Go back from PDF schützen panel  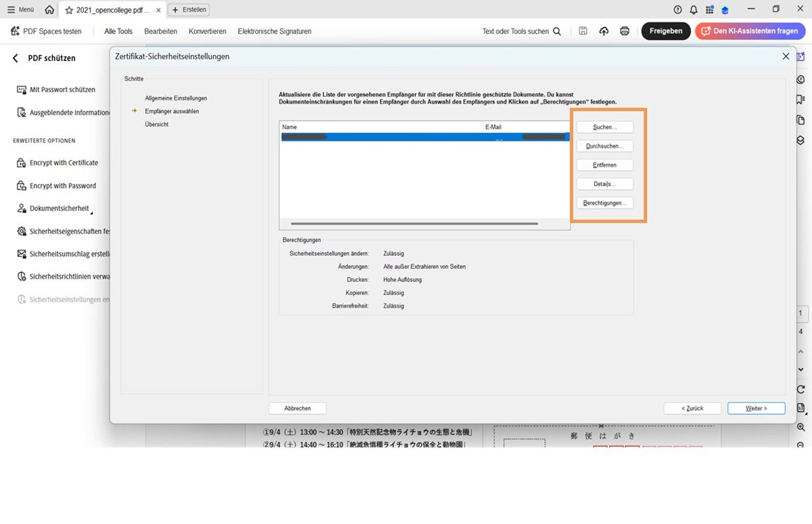(x=15, y=58)
